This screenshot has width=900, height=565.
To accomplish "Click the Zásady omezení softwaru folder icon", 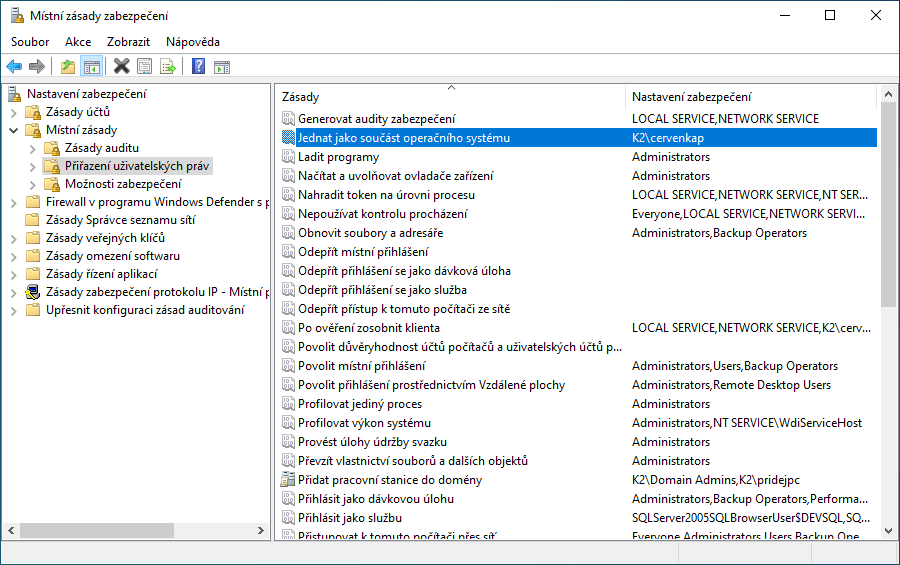I will click(33, 256).
